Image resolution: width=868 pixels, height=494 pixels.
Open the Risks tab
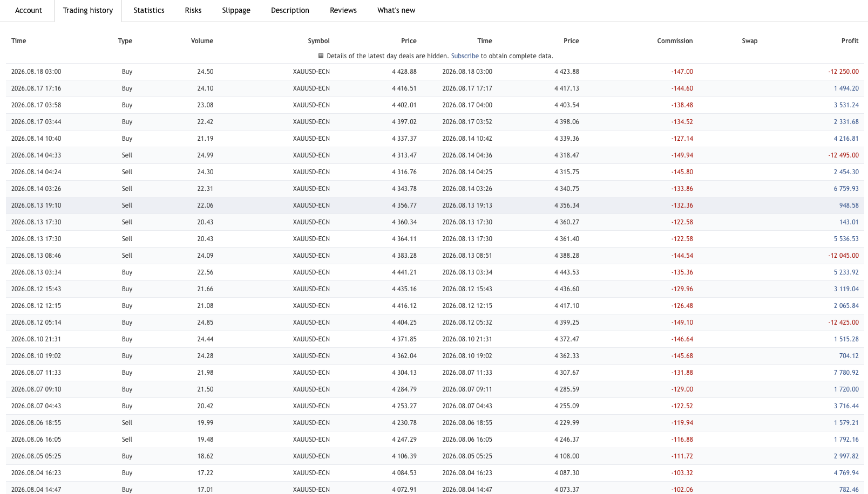tap(193, 10)
